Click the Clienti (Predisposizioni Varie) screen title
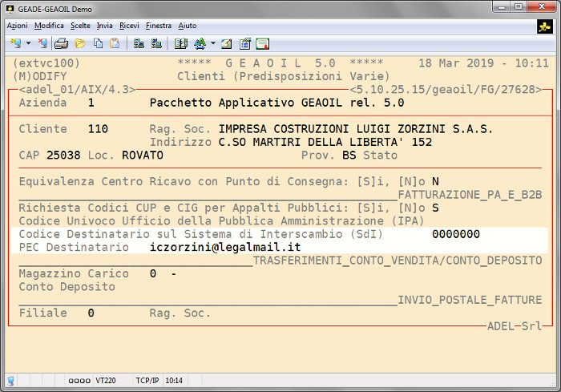This screenshot has height=392, width=561. [284, 76]
